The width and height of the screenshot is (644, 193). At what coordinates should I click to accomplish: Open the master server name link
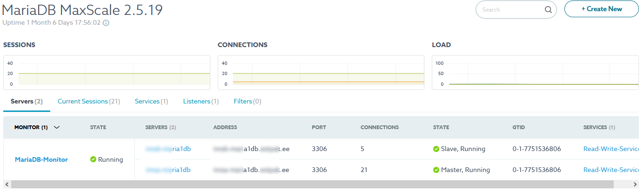168,170
